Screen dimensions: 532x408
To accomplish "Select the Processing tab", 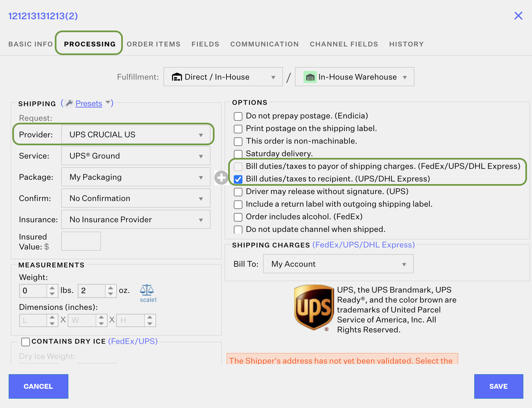I will point(90,44).
